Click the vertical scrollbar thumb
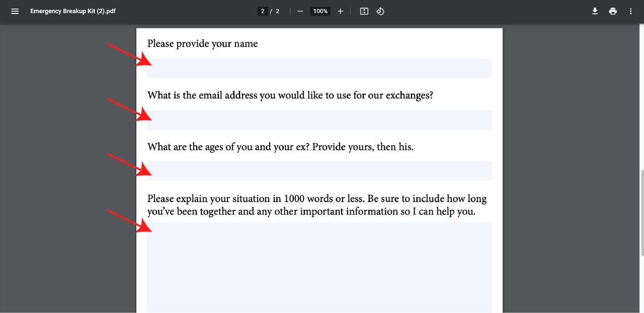Image resolution: width=644 pixels, height=313 pixels. [x=641, y=213]
